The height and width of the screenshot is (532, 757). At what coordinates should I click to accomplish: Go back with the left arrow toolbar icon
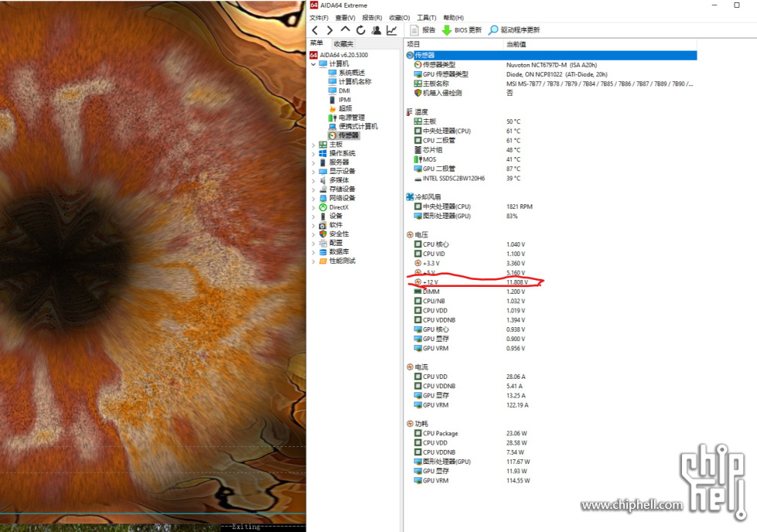(315, 30)
